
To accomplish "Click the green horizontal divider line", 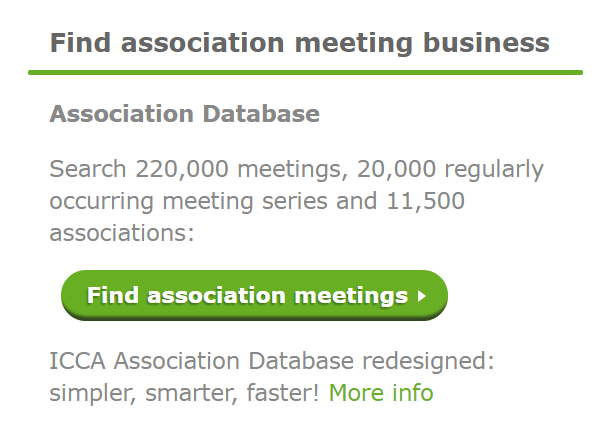I will coord(305,72).
